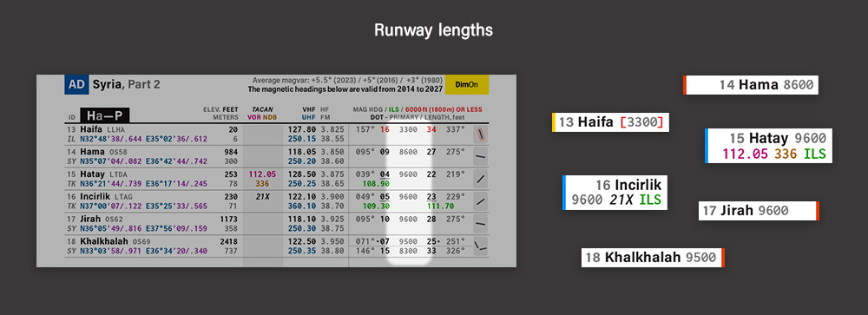
Task: Open the 16 Incirlik label card
Action: [x=615, y=192]
